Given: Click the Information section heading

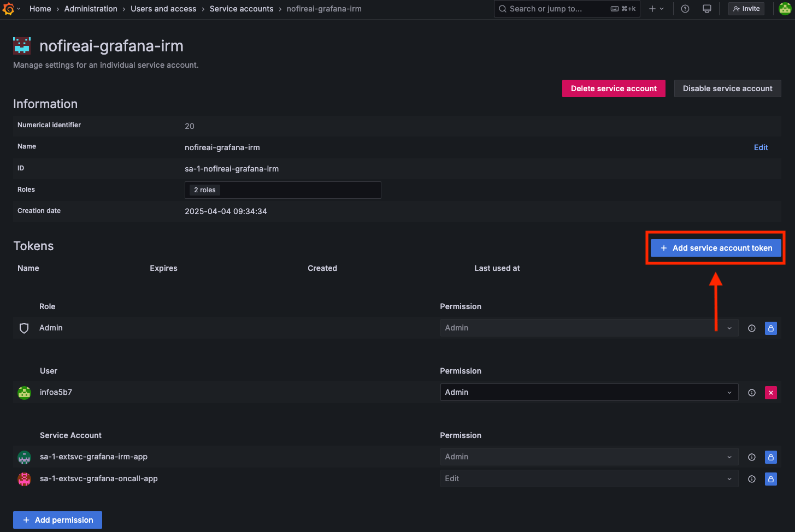Looking at the screenshot, I should 45,104.
